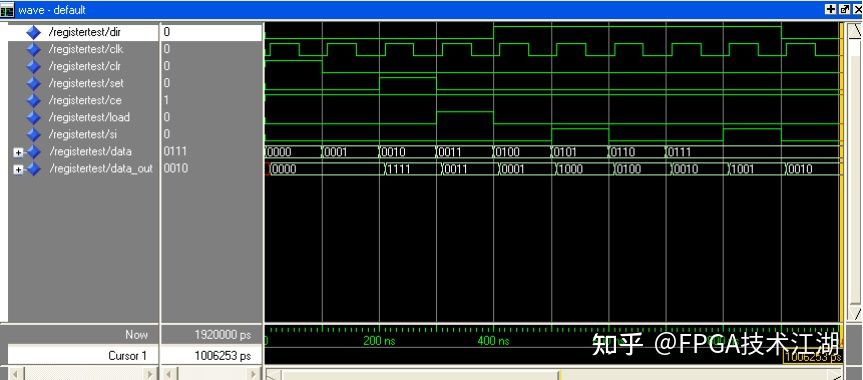Image resolution: width=863 pixels, height=380 pixels.
Task: Select the /registertest/ce signal name
Action: point(85,100)
